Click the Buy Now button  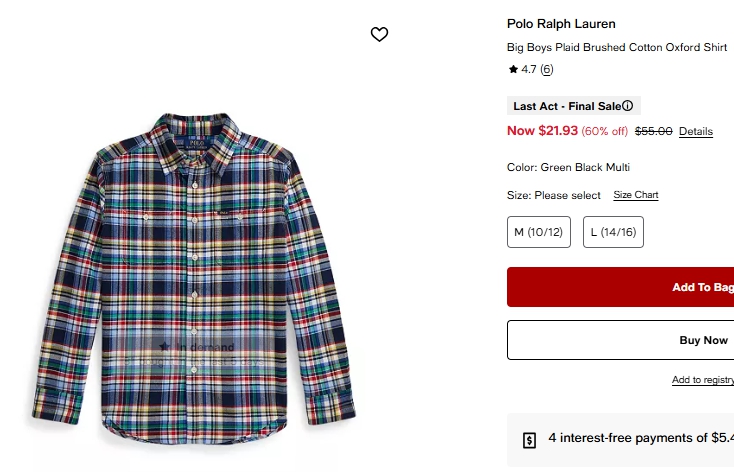pos(703,340)
